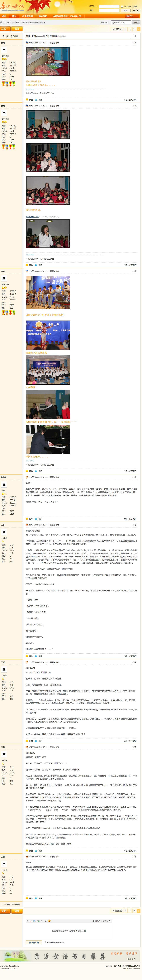
Task: Click the 登录 button at top
Action: pos(126,10)
